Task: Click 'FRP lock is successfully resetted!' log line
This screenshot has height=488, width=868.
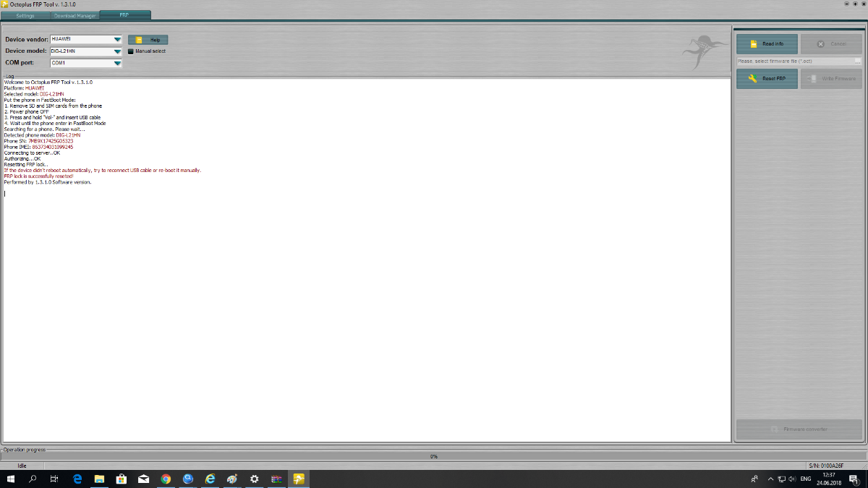Action: click(39, 176)
